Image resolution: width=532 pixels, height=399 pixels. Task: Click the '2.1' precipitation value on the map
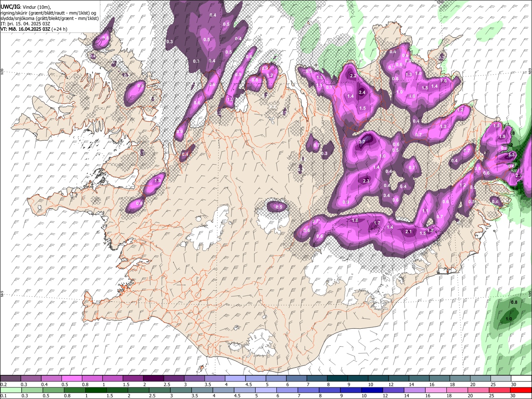coord(409,232)
